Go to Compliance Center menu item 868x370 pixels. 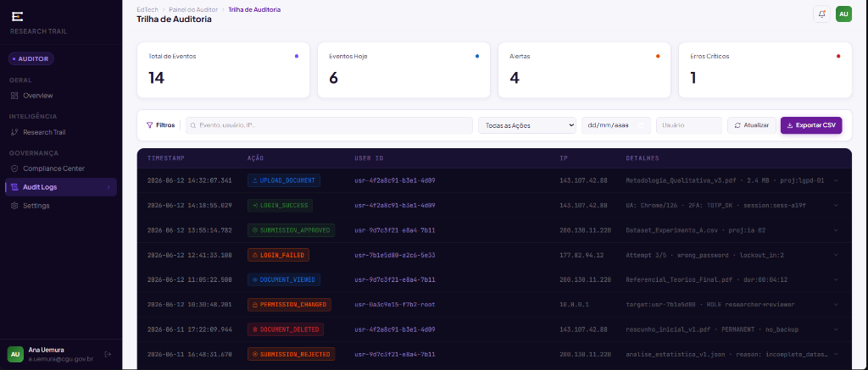[x=61, y=168]
